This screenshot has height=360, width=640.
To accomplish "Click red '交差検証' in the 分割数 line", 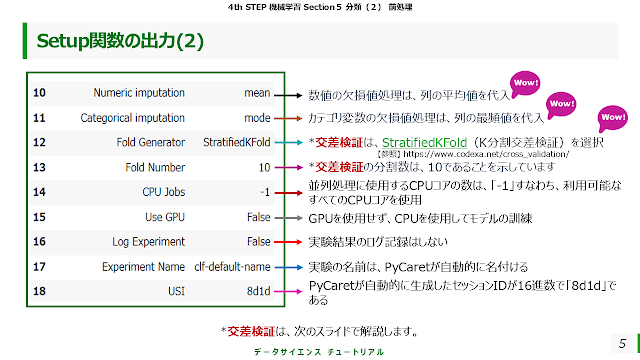I will (x=339, y=167).
